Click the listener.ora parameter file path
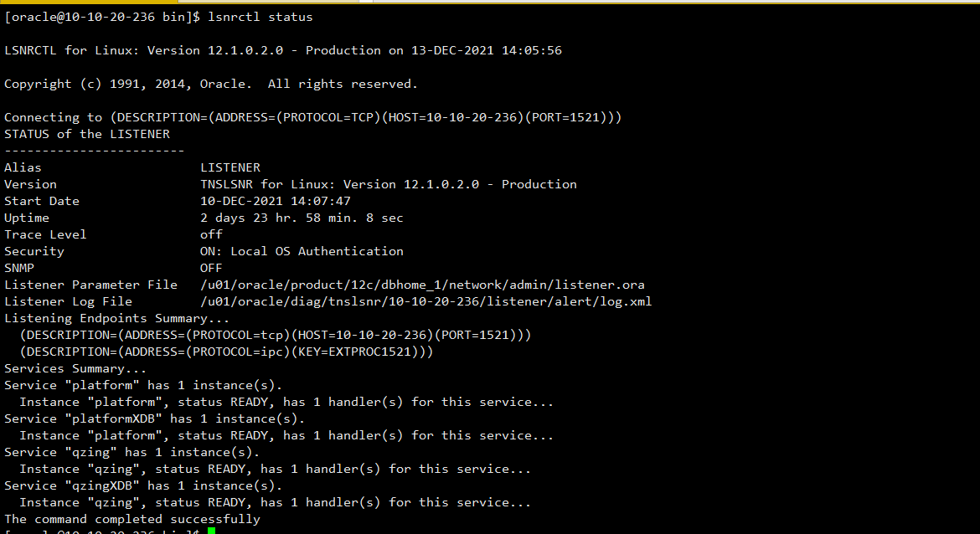This screenshot has width=980, height=534. (x=422, y=285)
